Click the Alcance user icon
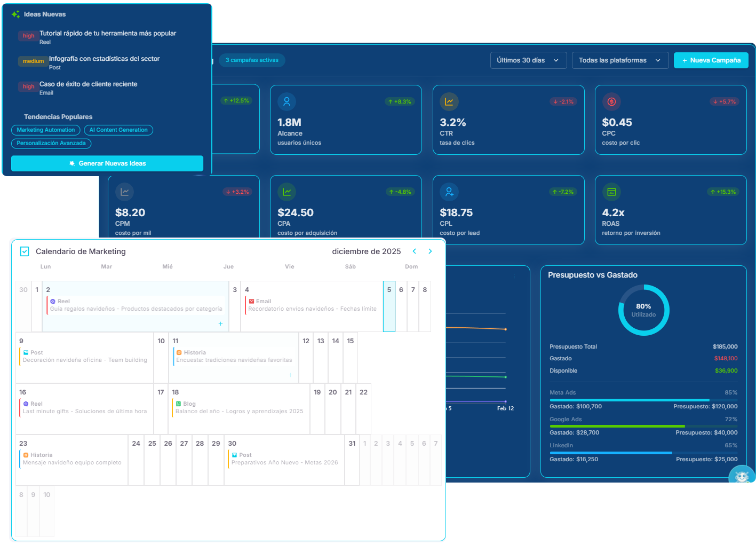 pos(287,101)
